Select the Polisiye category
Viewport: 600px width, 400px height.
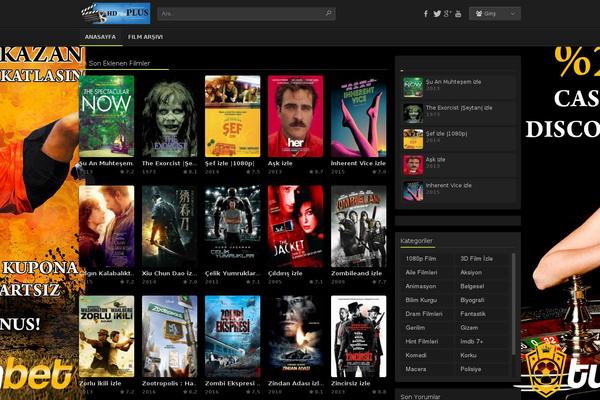click(x=471, y=369)
